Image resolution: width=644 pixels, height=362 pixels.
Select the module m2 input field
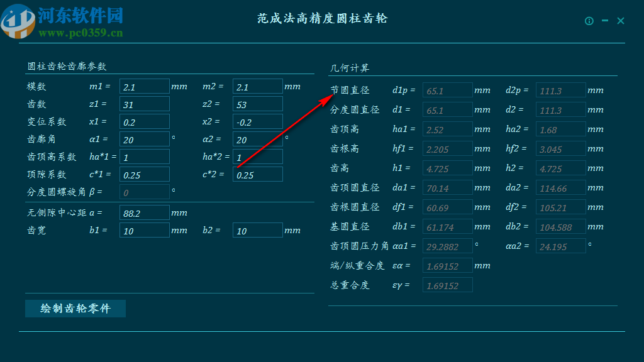coord(257,86)
